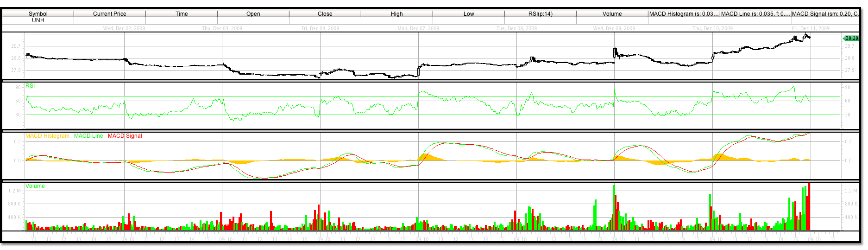Click the MACD Histogram column header
The image size is (868, 250).
[x=684, y=14]
